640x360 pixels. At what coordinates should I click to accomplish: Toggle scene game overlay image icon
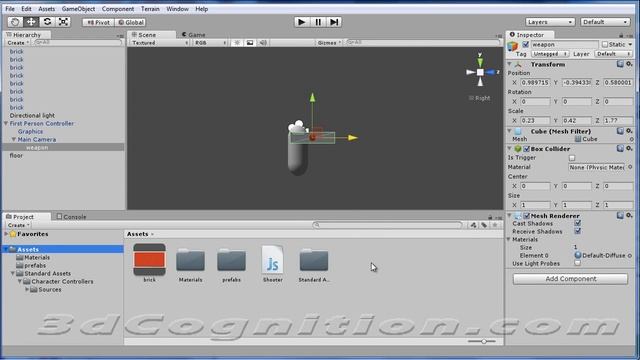(x=250, y=42)
